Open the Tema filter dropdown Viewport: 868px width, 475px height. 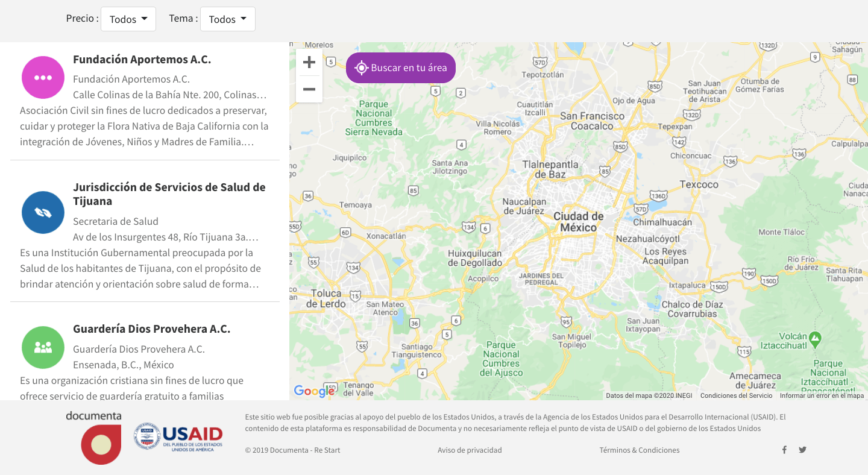(x=227, y=19)
